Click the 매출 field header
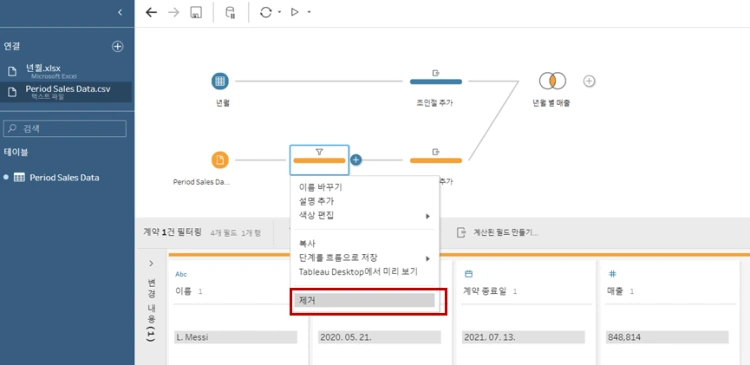 click(x=614, y=291)
